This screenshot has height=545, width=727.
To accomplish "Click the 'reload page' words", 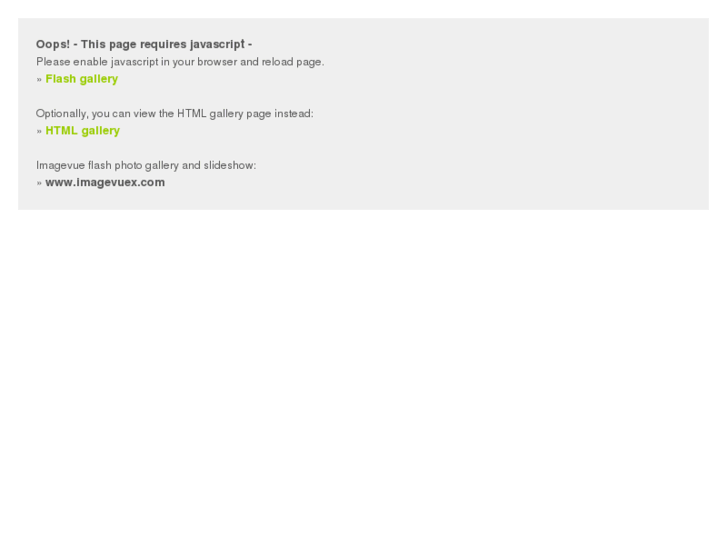I will pyautogui.click(x=293, y=62).
